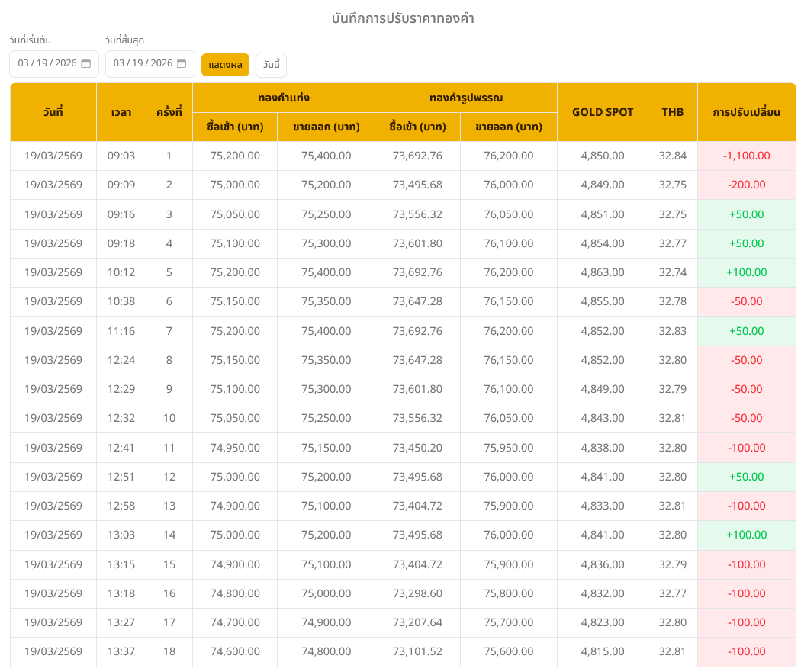Click the end date input field

coord(143,63)
